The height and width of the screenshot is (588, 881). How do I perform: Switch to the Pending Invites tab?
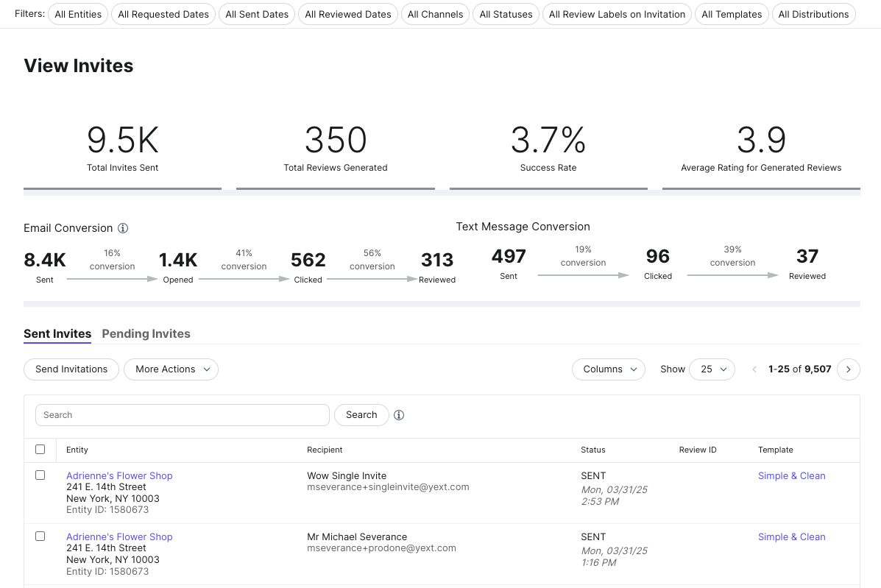146,333
